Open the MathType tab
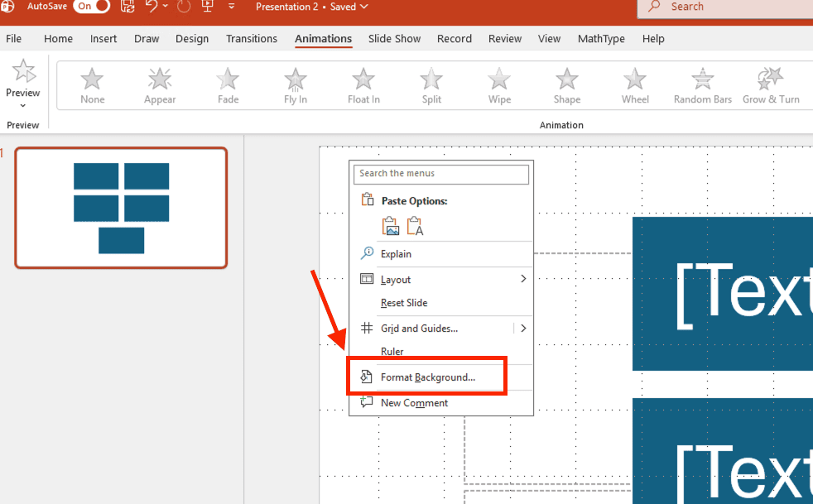813x504 pixels. coord(601,39)
